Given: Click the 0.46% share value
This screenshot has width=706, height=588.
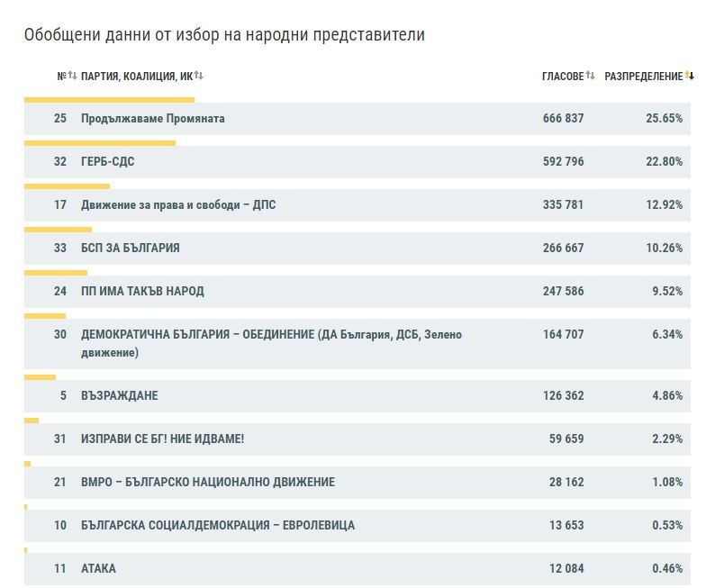Looking at the screenshot, I should (x=667, y=569).
